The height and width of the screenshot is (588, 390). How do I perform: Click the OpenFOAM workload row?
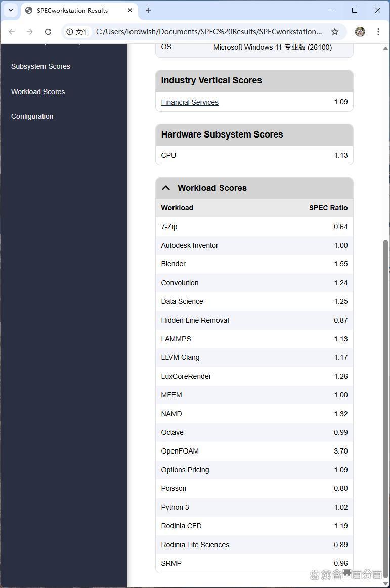[254, 451]
